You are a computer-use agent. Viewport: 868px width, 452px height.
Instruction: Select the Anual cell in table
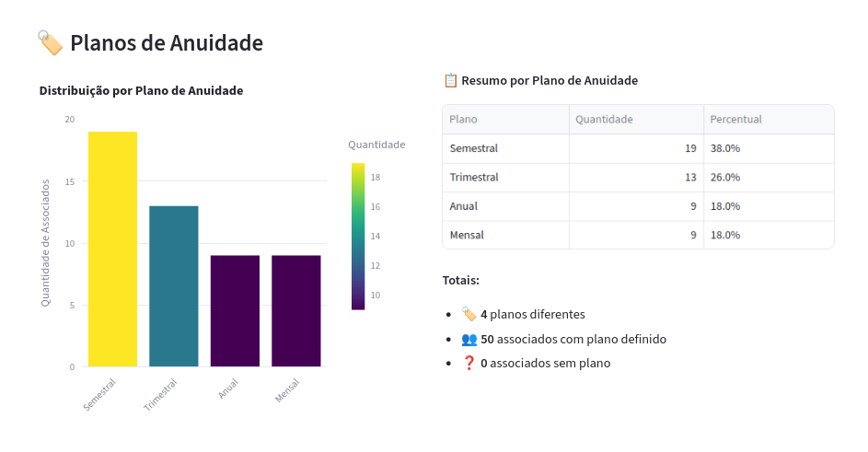(x=505, y=206)
